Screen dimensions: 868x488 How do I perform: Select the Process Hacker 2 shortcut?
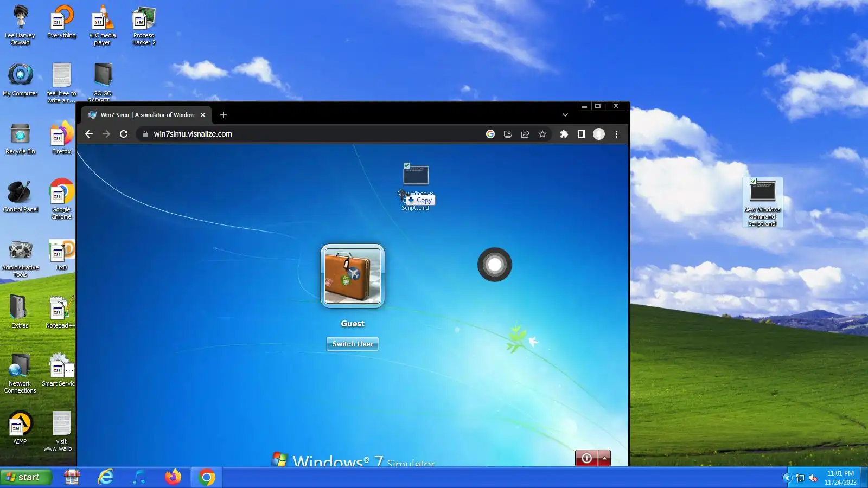[x=144, y=25]
